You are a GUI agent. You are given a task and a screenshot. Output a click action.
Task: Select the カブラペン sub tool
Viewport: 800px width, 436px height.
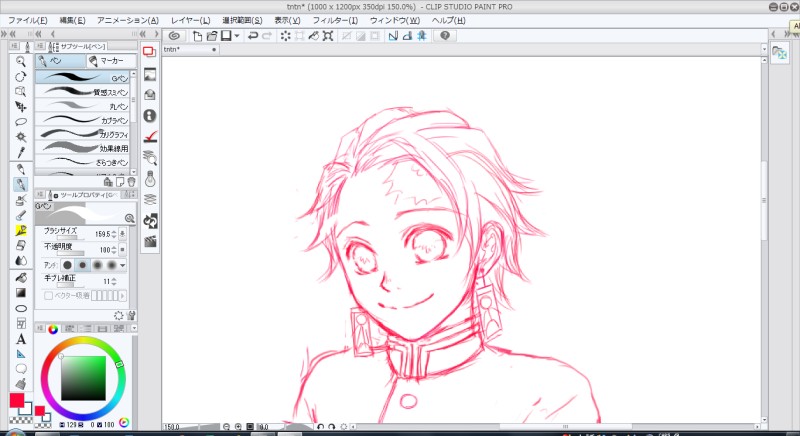click(x=82, y=120)
